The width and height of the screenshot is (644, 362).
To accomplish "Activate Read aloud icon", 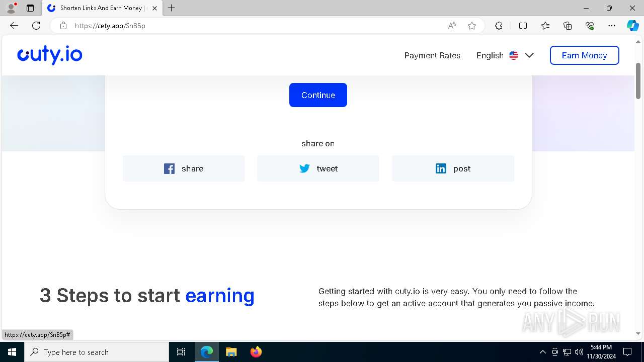I will [x=452, y=26].
